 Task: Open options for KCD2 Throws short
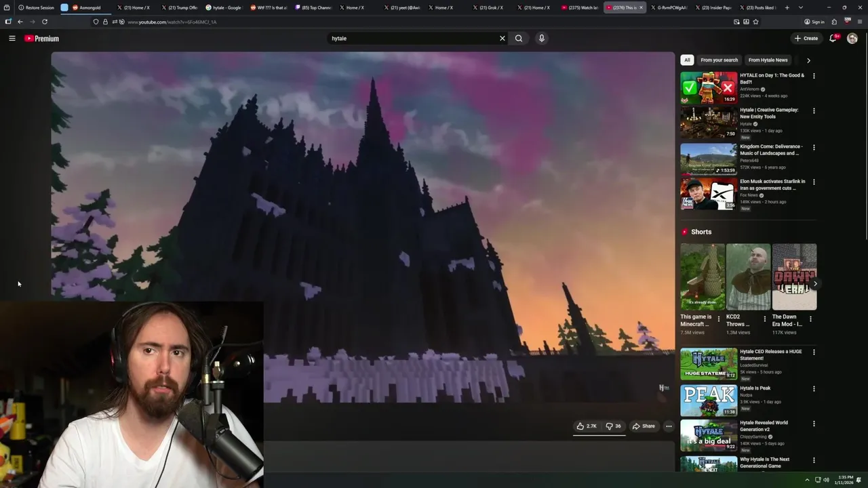pos(764,319)
